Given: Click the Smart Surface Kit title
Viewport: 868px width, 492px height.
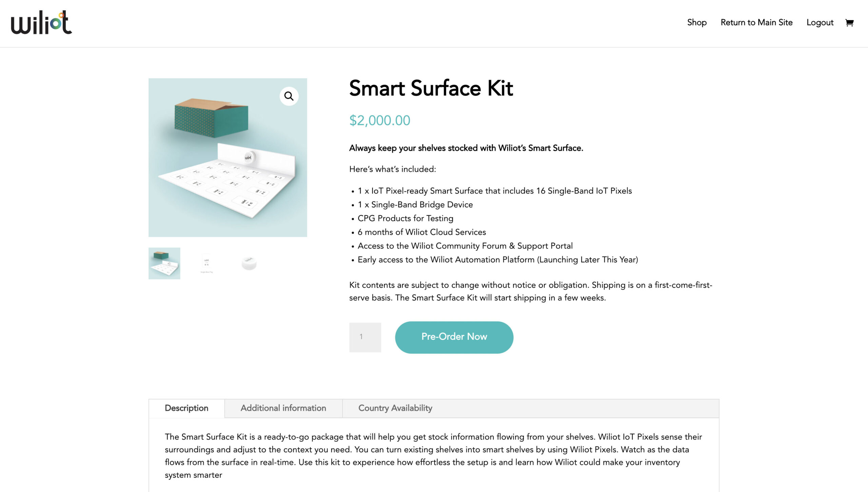Looking at the screenshot, I should coord(431,88).
